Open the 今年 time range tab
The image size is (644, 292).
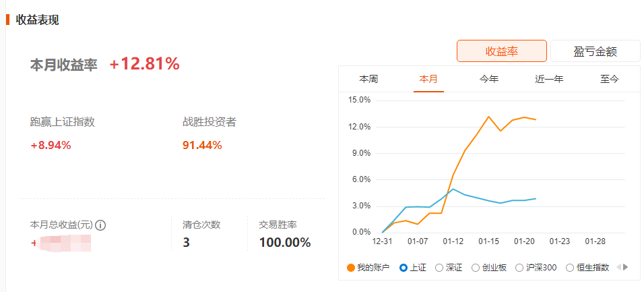tap(489, 79)
